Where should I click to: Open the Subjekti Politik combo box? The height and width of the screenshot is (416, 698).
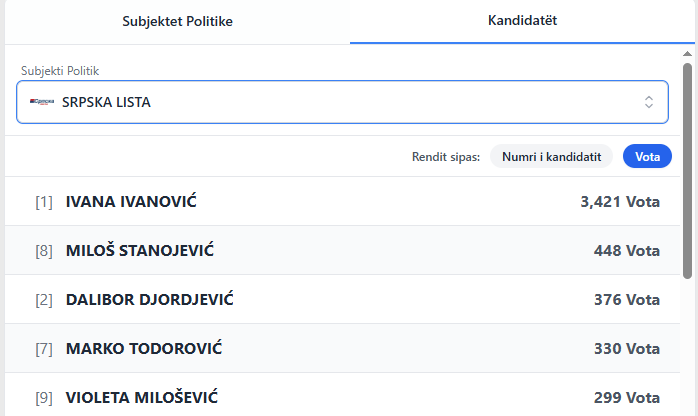[x=340, y=102]
